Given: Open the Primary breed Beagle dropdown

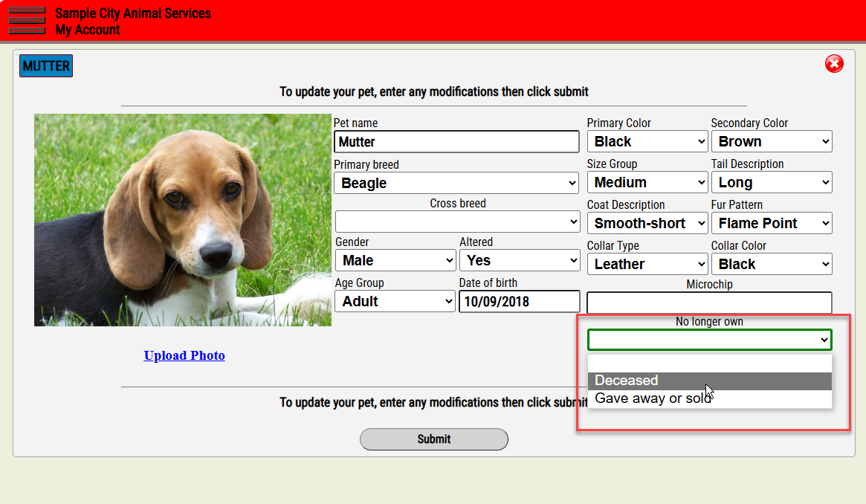Looking at the screenshot, I should pyautogui.click(x=456, y=183).
